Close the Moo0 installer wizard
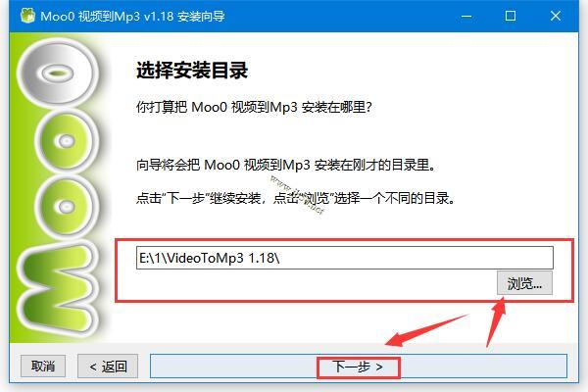Image resolution: width=588 pixels, height=392 pixels. coord(556,16)
